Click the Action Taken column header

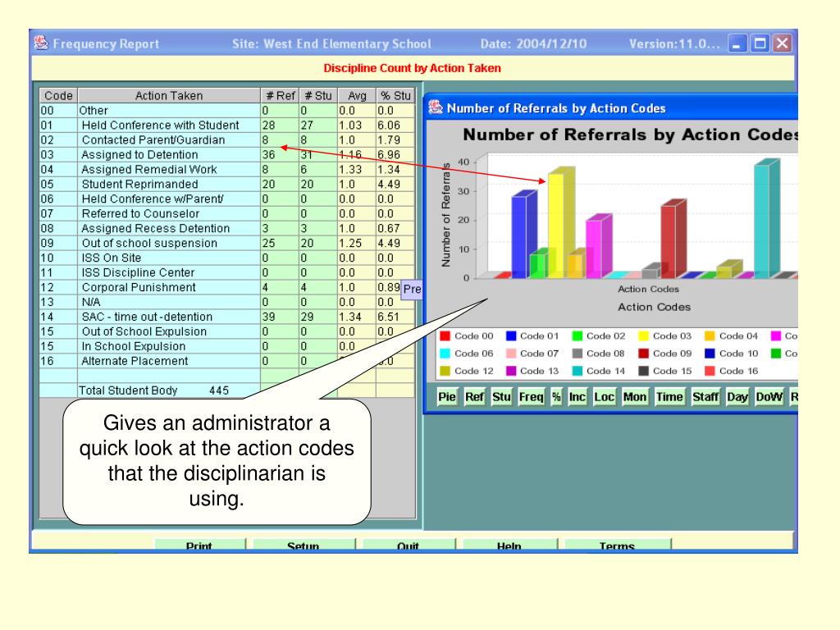[169, 95]
